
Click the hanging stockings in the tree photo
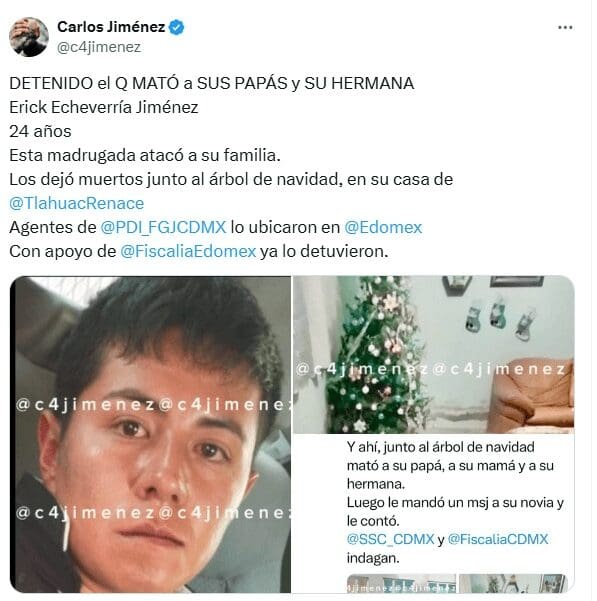tap(500, 317)
